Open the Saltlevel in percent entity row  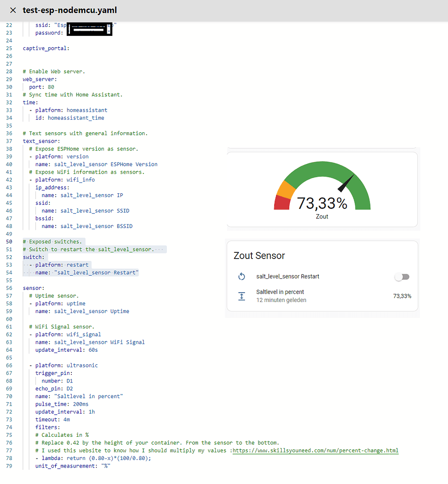280,292
